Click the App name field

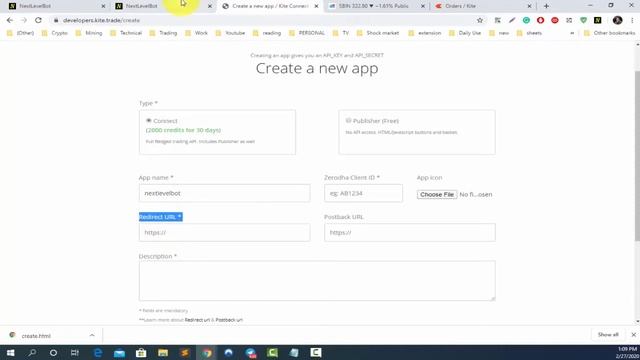[x=224, y=193]
